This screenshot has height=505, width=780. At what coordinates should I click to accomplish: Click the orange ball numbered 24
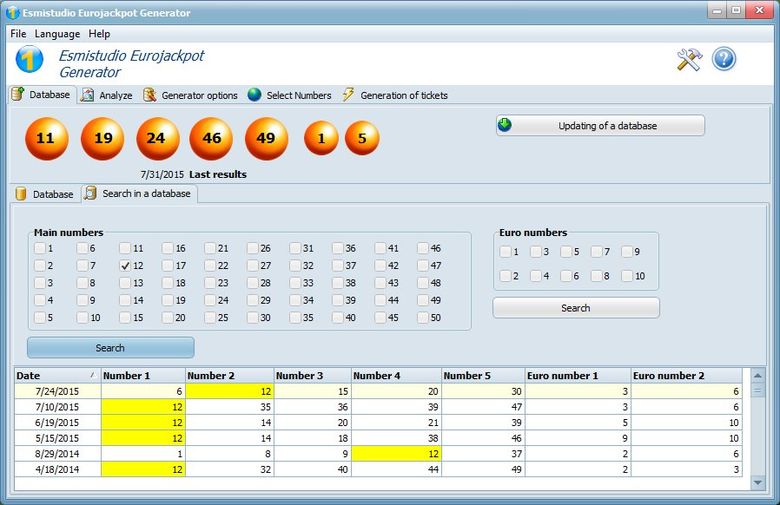[x=158, y=138]
